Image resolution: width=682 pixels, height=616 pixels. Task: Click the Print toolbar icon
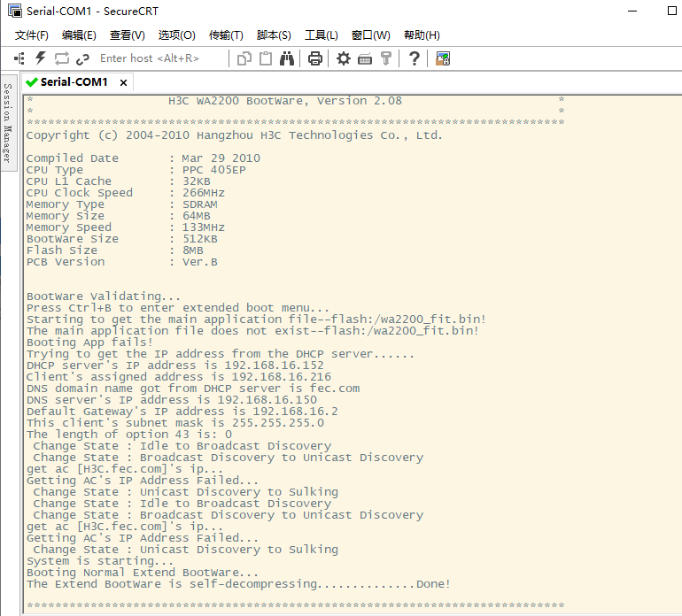(315, 58)
